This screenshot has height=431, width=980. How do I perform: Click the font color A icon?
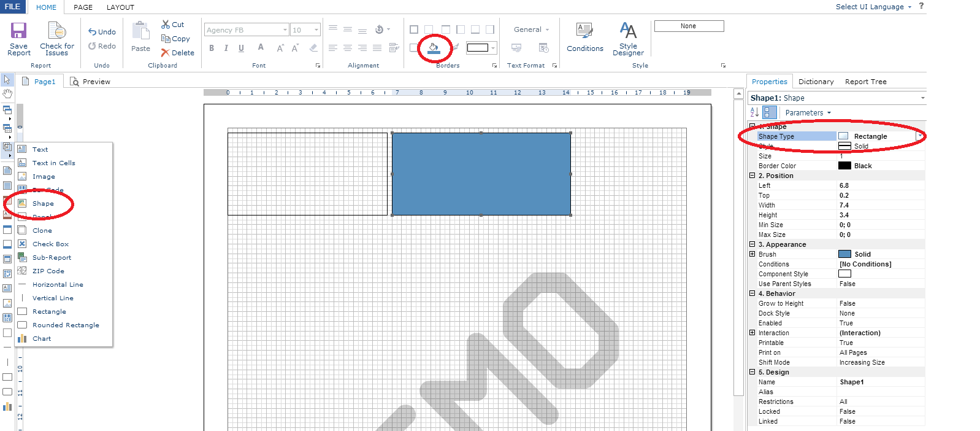[261, 47]
